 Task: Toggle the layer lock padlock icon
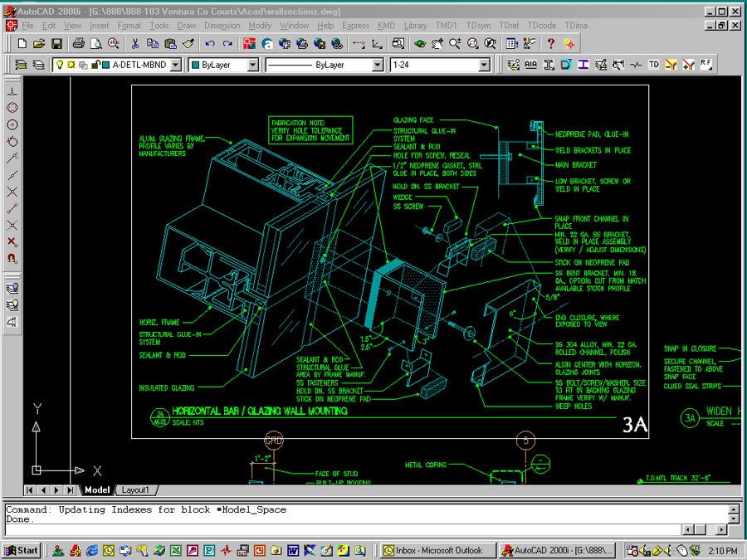(x=95, y=65)
